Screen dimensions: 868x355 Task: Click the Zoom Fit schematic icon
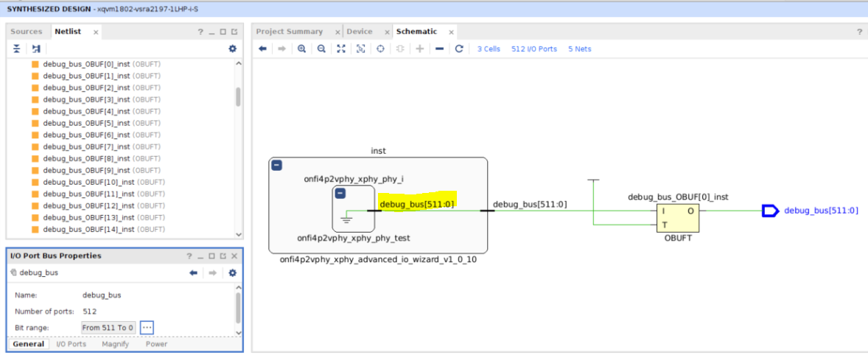pyautogui.click(x=341, y=49)
